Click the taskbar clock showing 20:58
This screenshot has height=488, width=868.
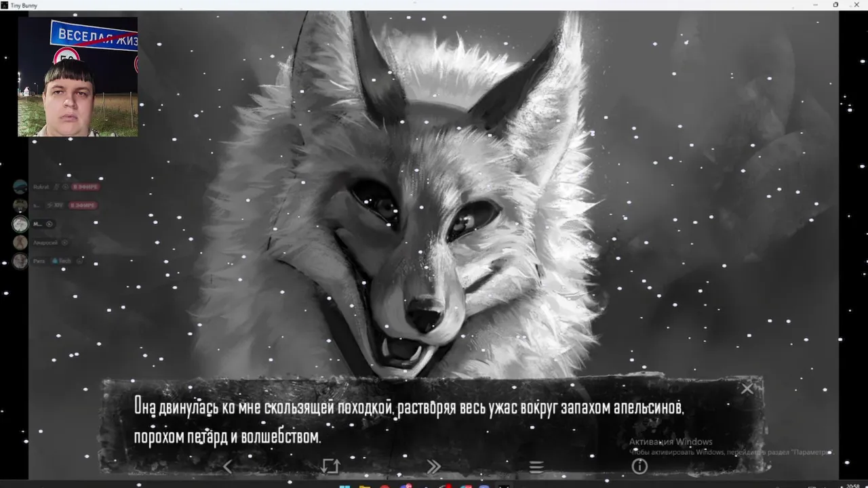(853, 485)
